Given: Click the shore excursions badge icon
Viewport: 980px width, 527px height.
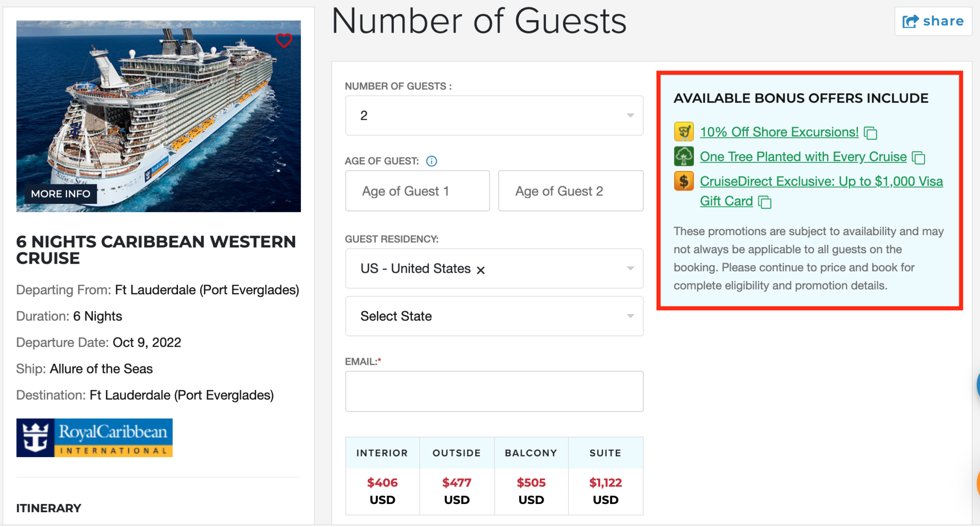Looking at the screenshot, I should pyautogui.click(x=683, y=132).
